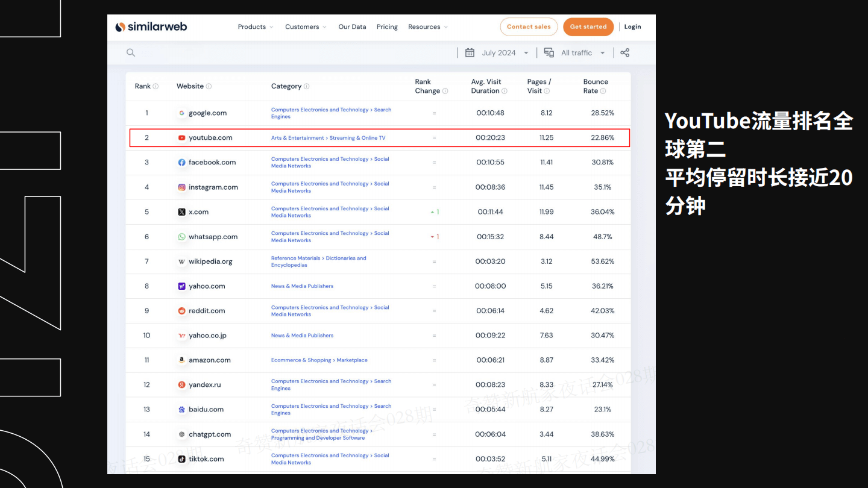Click the Yandex favicon in row 12
Screen dimensions: 868x488
181,384
